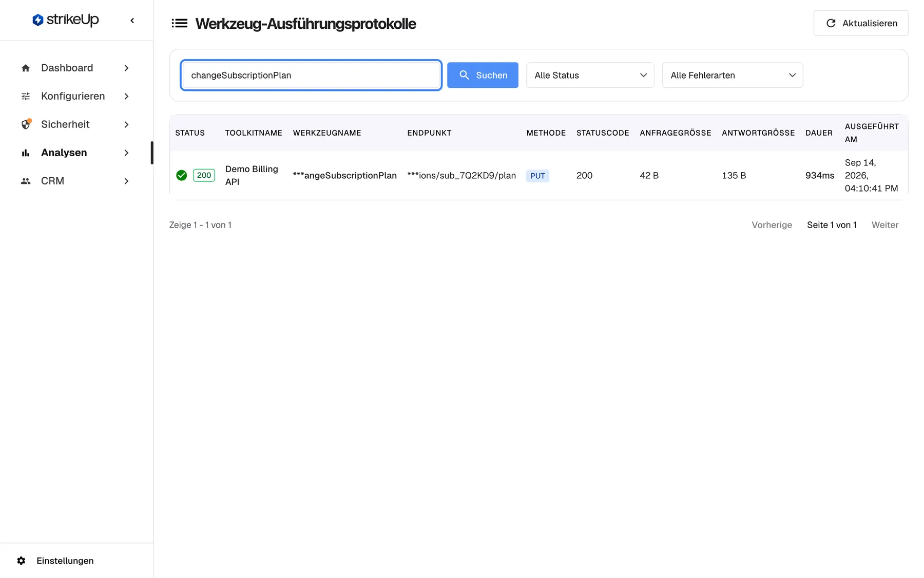Focus the changeSubscriptionPlan search field
Screen dimensions: 924x578
tap(311, 75)
